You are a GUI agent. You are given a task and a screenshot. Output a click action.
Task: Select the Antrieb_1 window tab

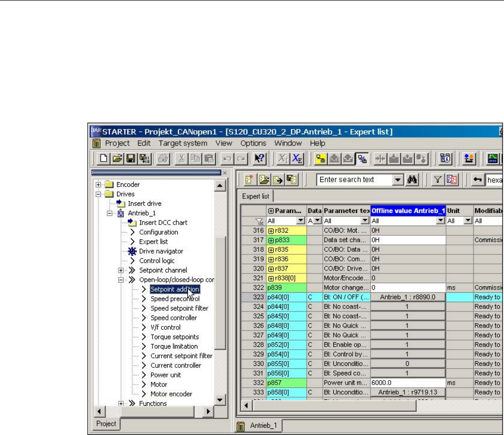coord(259,426)
